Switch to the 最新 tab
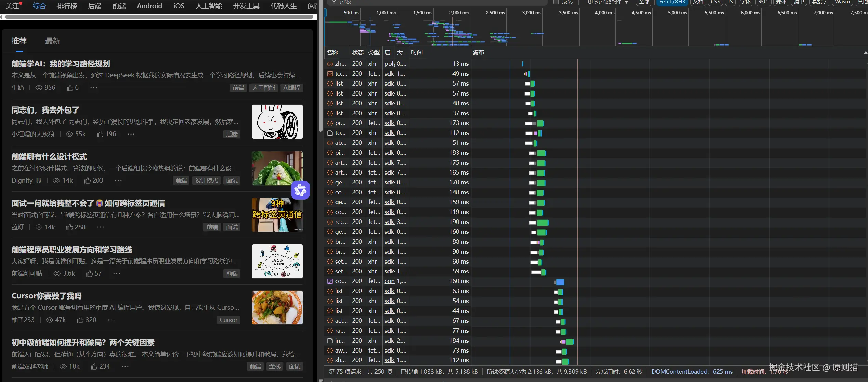The height and width of the screenshot is (382, 868). (53, 41)
